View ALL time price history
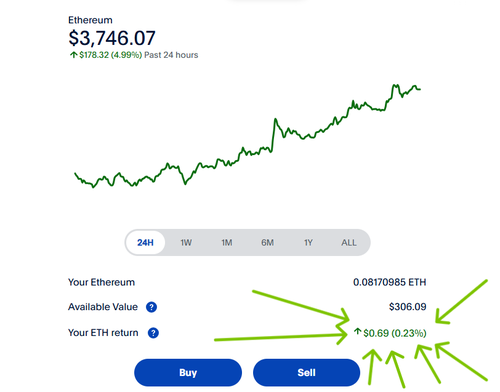 pyautogui.click(x=349, y=242)
